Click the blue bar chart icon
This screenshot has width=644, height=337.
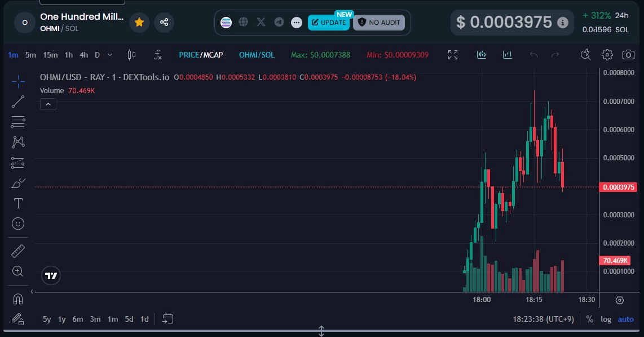click(507, 55)
